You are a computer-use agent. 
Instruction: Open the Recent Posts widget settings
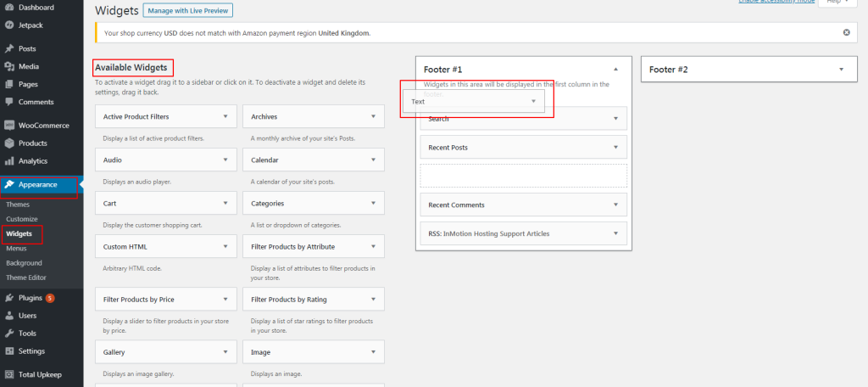pos(615,148)
